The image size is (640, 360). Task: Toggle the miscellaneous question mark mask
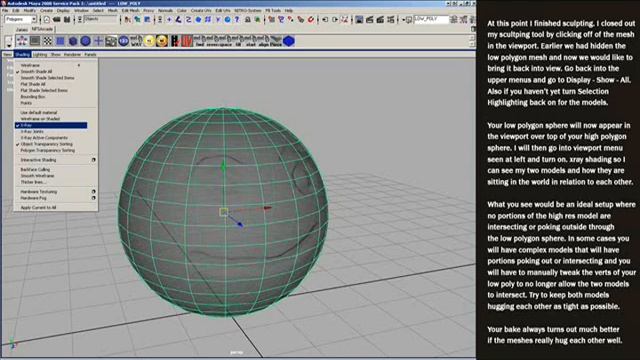point(237,19)
